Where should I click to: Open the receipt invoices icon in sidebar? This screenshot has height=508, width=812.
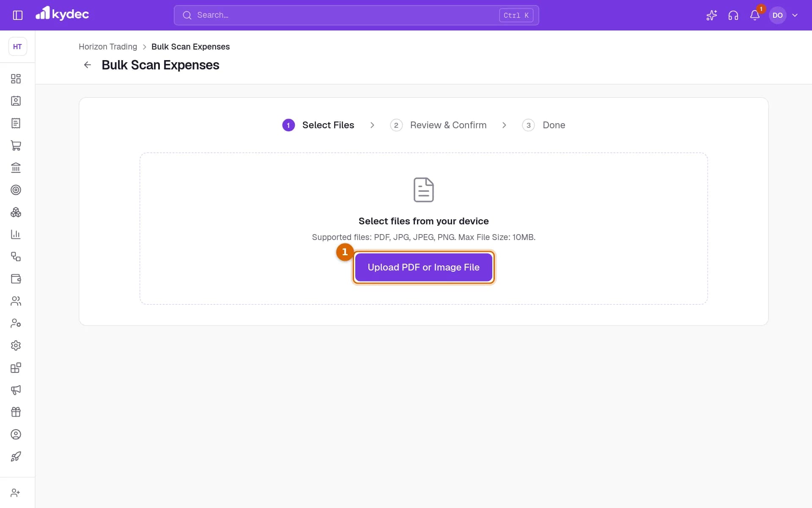click(x=16, y=123)
